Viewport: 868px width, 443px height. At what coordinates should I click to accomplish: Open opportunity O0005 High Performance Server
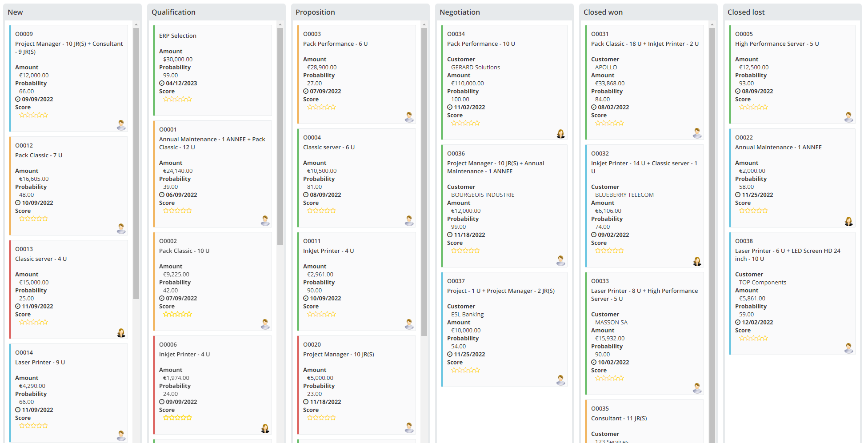tap(777, 44)
